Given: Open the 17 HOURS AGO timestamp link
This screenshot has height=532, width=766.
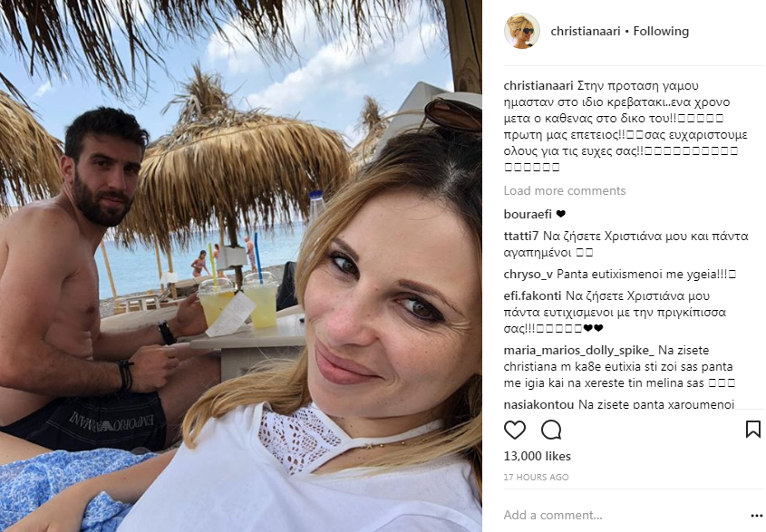Looking at the screenshot, I should click(536, 478).
